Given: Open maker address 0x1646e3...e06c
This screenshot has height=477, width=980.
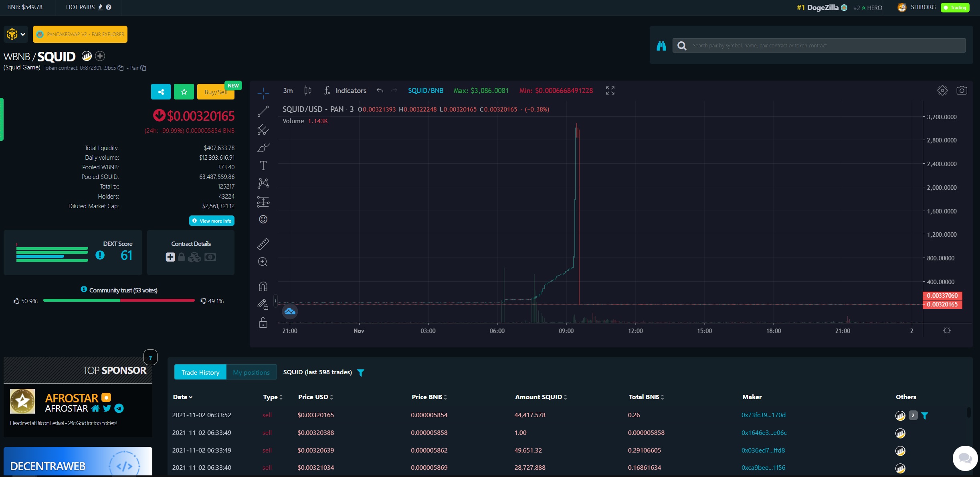Looking at the screenshot, I should pos(764,432).
